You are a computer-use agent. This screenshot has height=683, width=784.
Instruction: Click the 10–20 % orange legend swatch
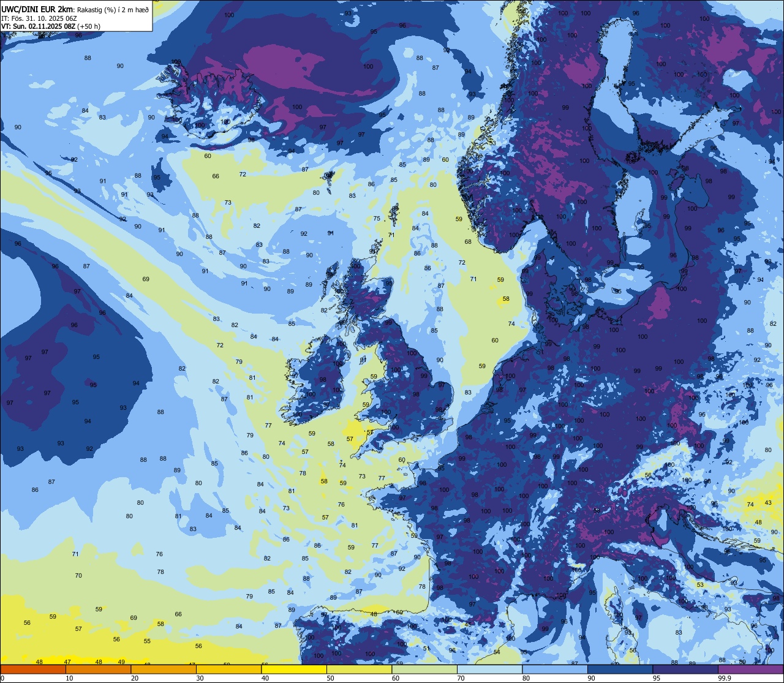98,670
